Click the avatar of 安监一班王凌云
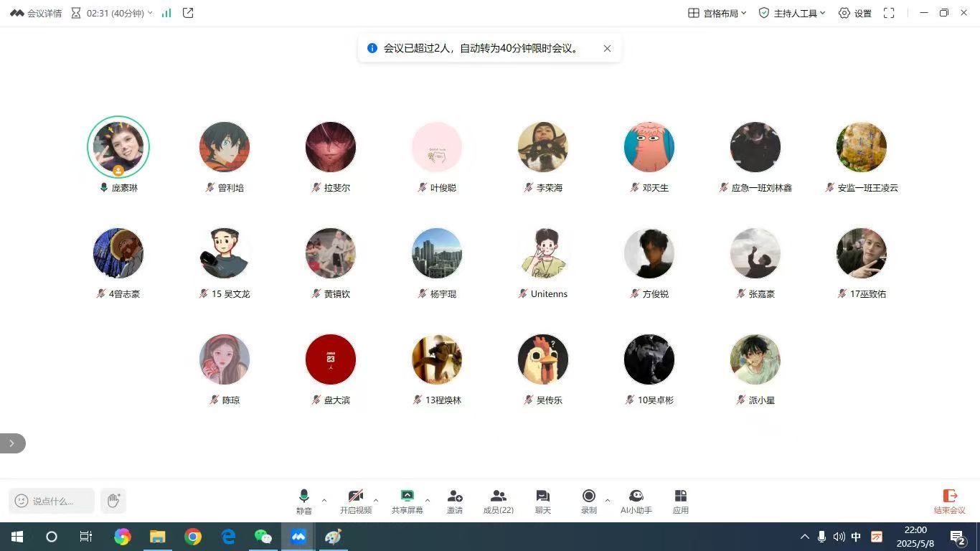980x551 pixels. (862, 147)
